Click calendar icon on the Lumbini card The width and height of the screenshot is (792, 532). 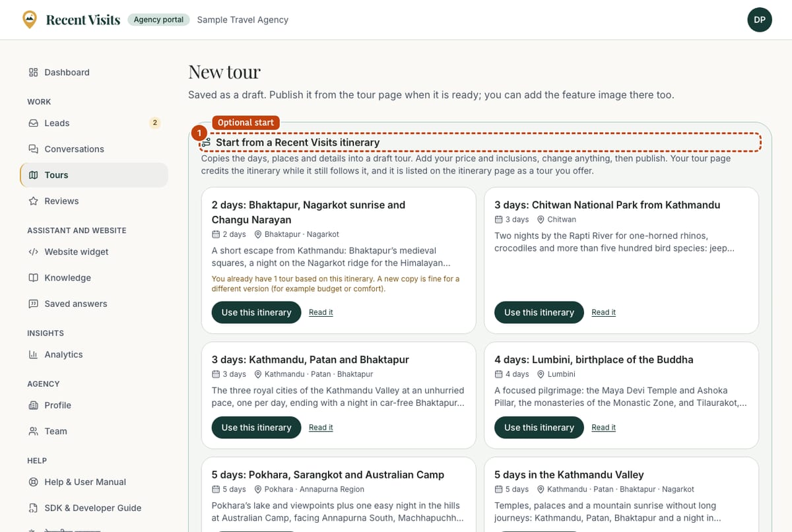pos(498,374)
